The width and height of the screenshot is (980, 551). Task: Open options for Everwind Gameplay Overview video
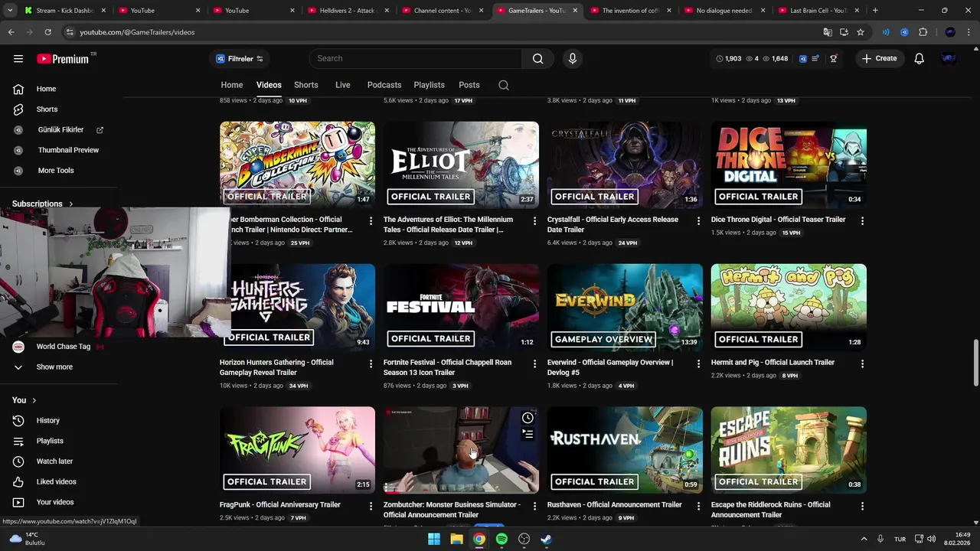point(698,364)
